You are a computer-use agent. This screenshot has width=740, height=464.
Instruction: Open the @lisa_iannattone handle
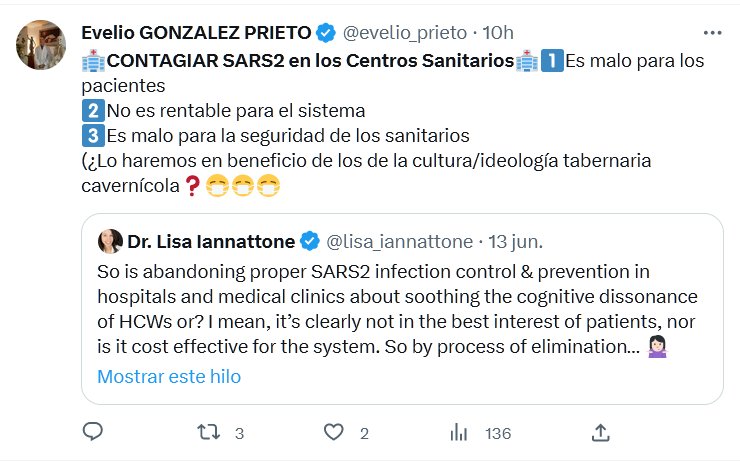(x=400, y=241)
